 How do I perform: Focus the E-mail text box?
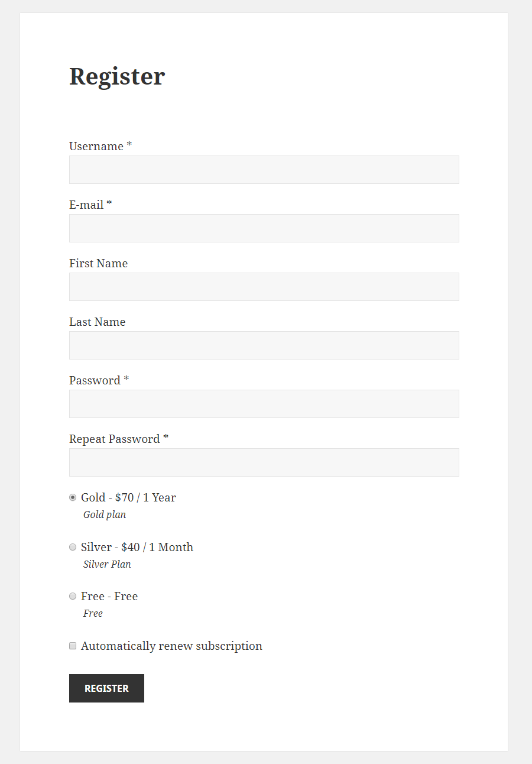point(264,228)
